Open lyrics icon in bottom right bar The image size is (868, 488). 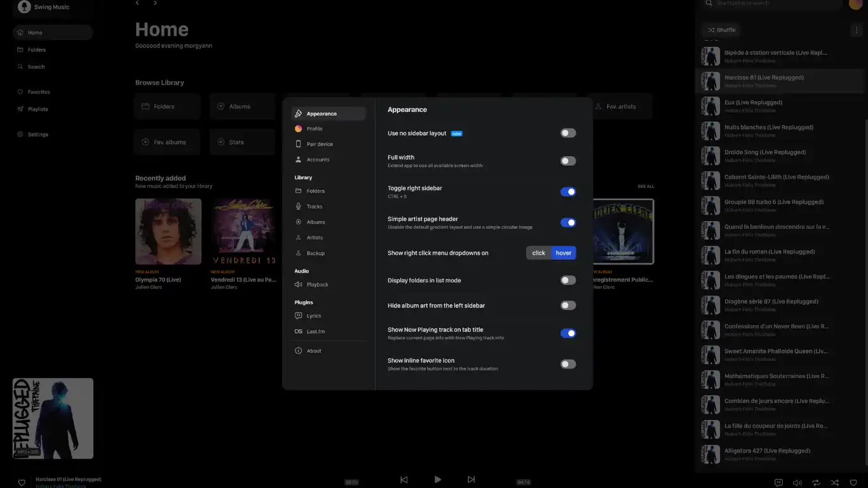tap(778, 483)
